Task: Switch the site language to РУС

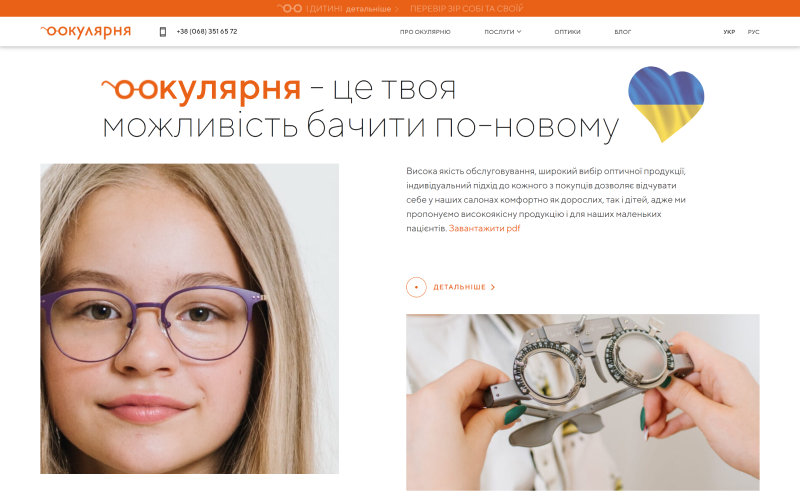Action: point(754,32)
